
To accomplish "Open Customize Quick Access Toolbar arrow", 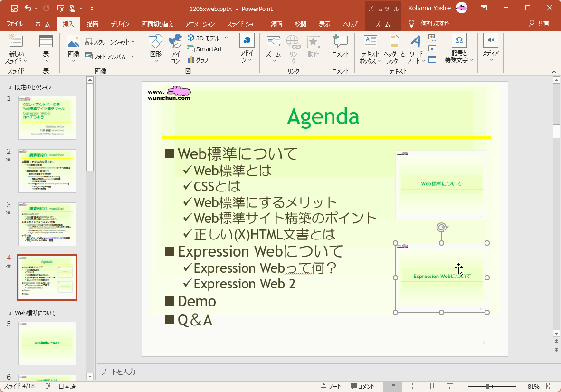I will click(92, 8).
